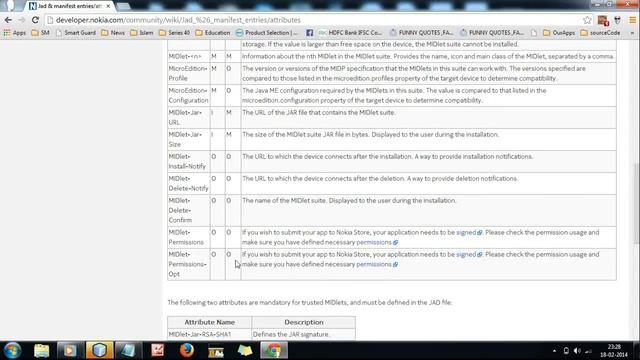Open the network signal tray icon
This screenshot has width=640, height=360.
588,351
